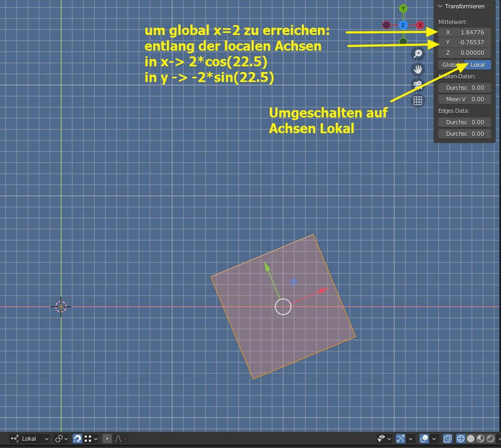Click the transform orientation axes icon
This screenshot has height=448, width=501.
click(15, 439)
